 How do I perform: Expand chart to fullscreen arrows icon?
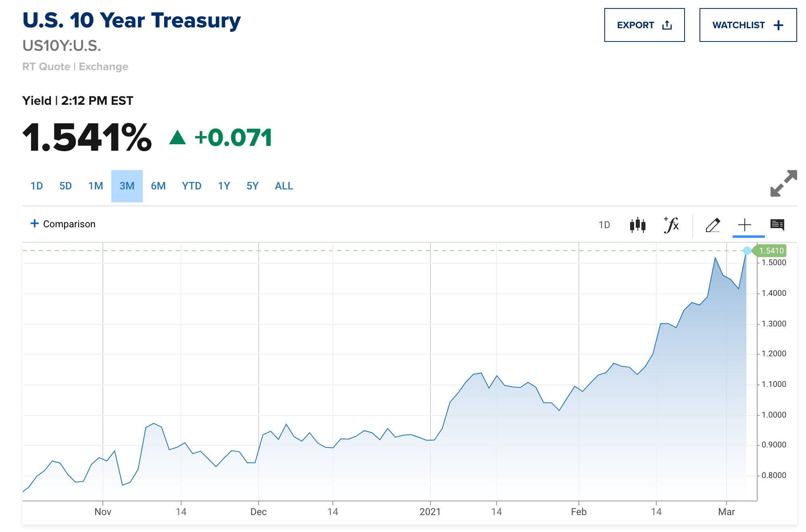click(x=783, y=183)
